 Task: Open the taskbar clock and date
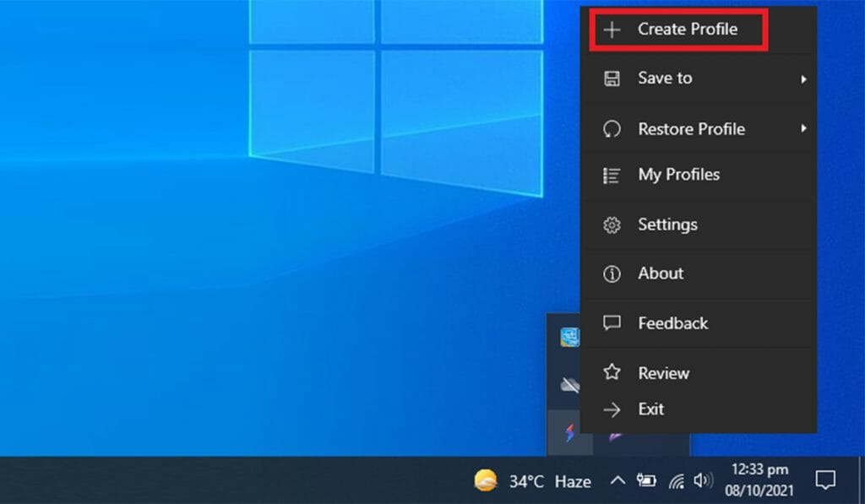coord(760,480)
